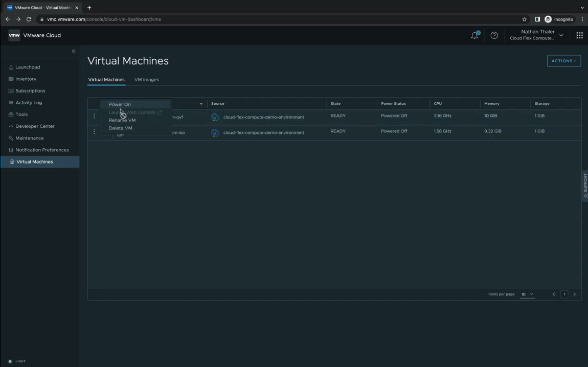Click the Subscriptions sidebar icon
This screenshot has width=588, height=367.
pos(11,90)
